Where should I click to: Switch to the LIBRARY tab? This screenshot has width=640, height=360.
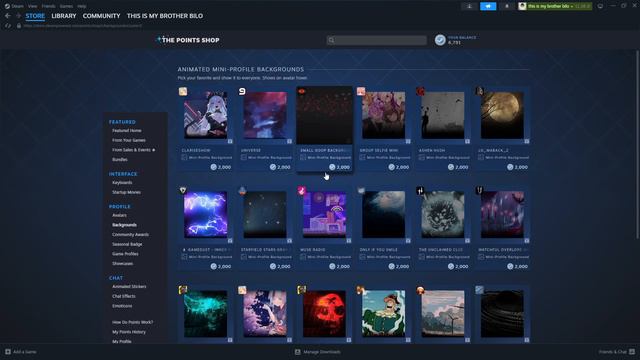pos(64,16)
